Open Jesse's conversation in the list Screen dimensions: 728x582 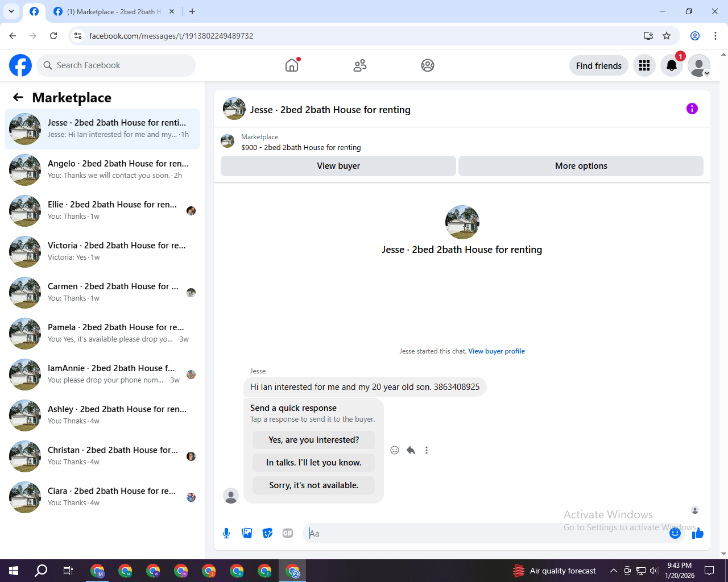[x=102, y=129]
